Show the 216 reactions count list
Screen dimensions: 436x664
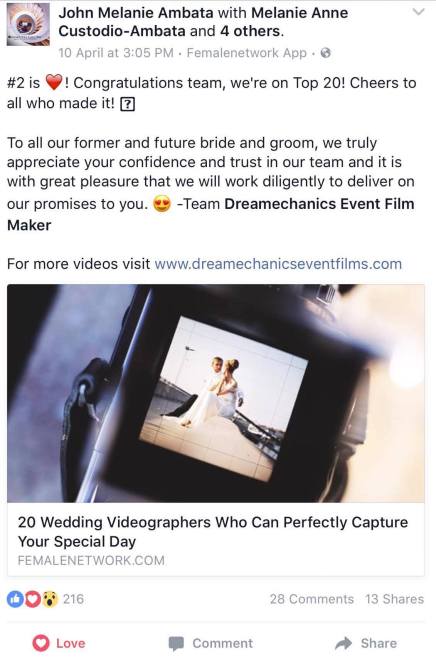pyautogui.click(x=73, y=599)
